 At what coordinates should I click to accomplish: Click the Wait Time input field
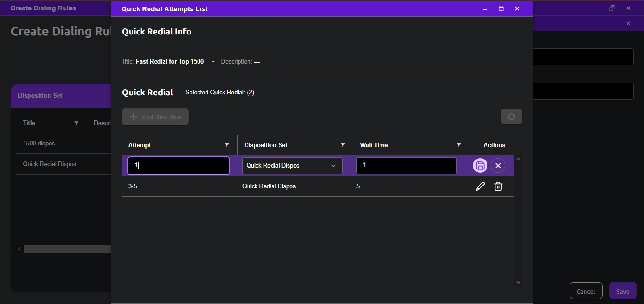[406, 166]
